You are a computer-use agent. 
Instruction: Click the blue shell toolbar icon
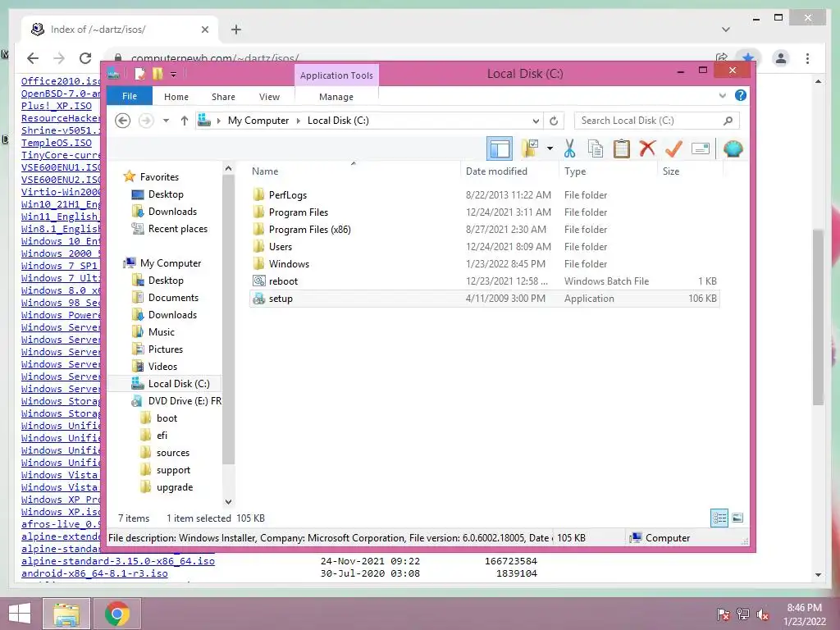coord(733,148)
